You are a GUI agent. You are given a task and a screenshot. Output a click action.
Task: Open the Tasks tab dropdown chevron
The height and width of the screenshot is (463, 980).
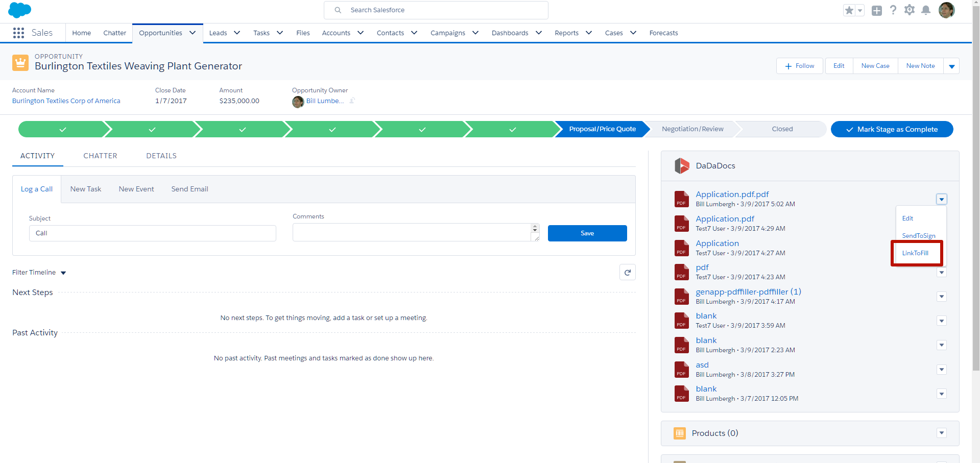pos(280,33)
